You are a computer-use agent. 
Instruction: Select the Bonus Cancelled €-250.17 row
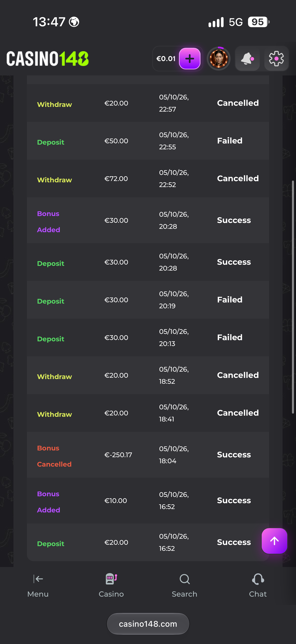pos(148,455)
